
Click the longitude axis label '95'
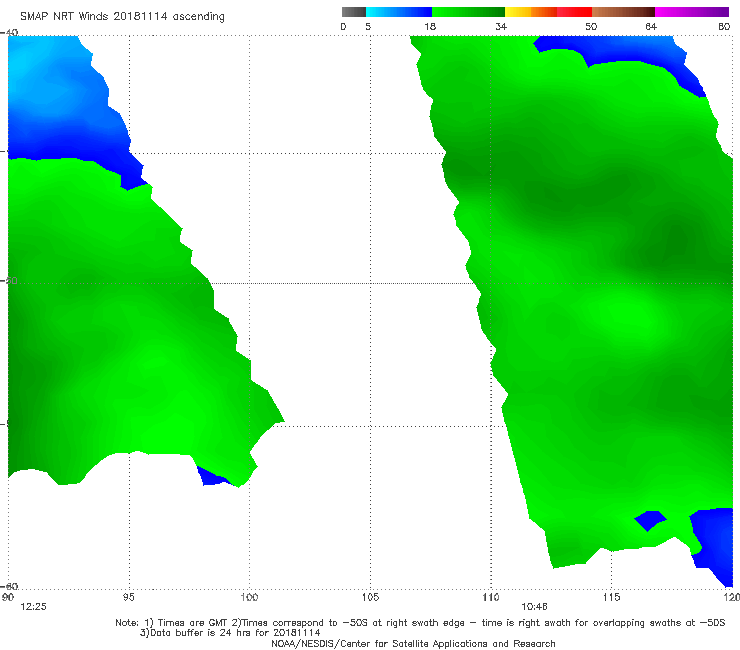click(128, 598)
